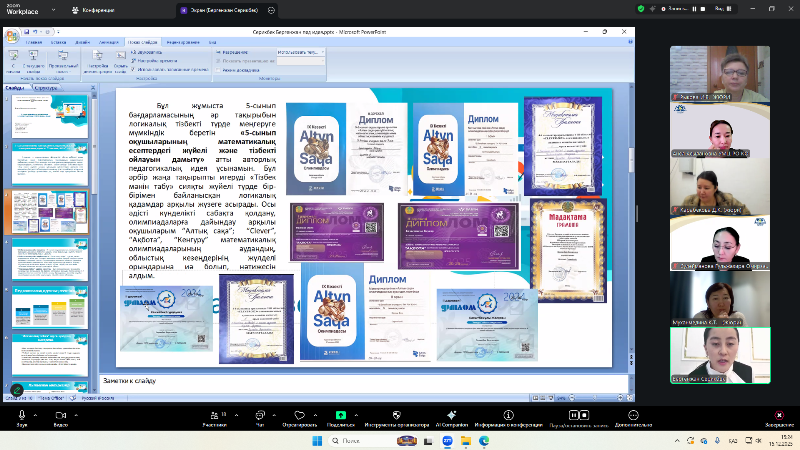Image resolution: width=800 pixels, height=450 pixels.
Task: Open the More options menu in Zoom
Action: click(x=633, y=414)
